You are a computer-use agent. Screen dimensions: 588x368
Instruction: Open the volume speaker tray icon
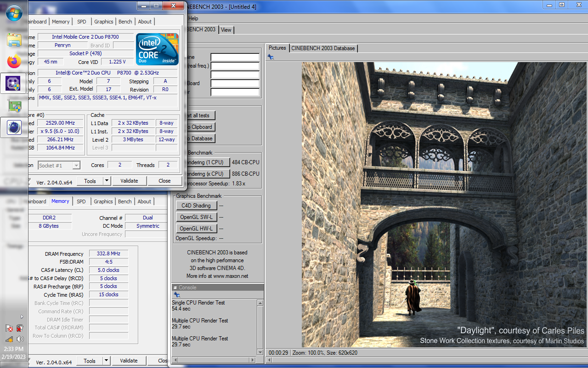[20, 339]
